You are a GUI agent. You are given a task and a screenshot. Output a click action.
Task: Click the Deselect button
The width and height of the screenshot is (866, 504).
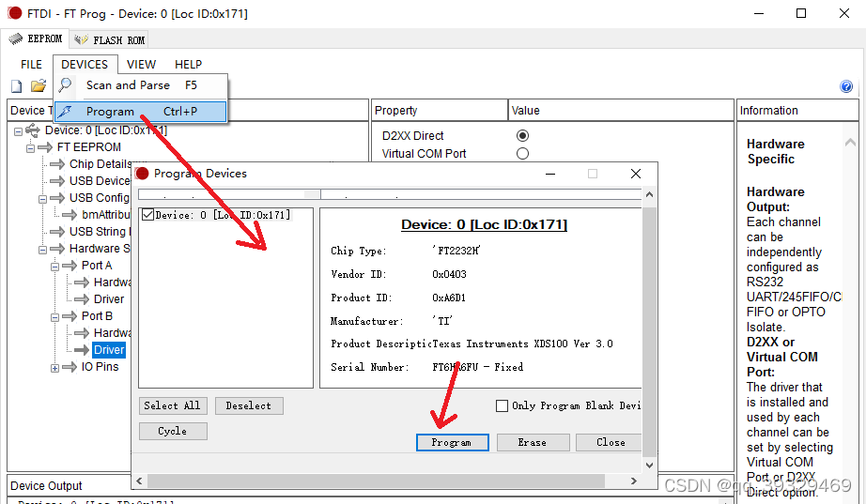(x=249, y=405)
